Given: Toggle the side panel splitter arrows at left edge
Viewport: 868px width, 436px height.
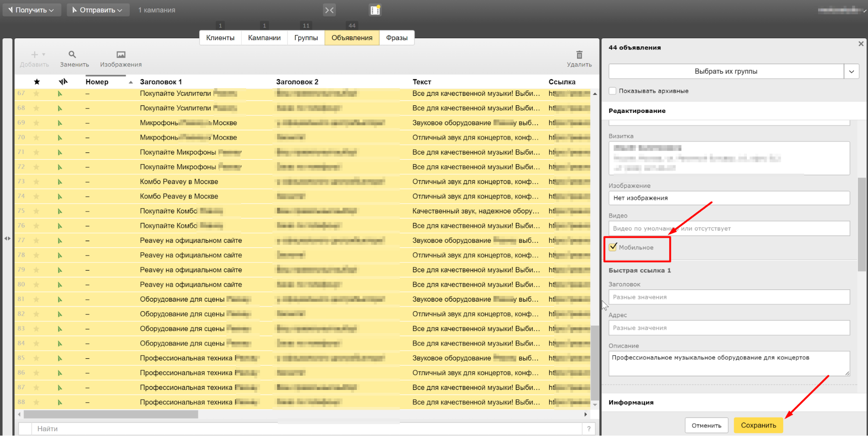Looking at the screenshot, I should [7, 238].
